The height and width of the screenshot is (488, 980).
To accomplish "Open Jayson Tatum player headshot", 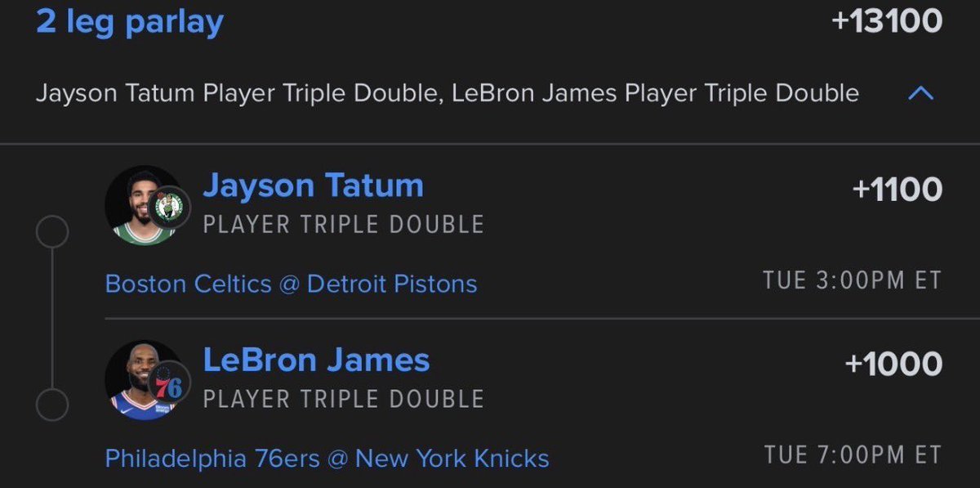I will point(144,205).
